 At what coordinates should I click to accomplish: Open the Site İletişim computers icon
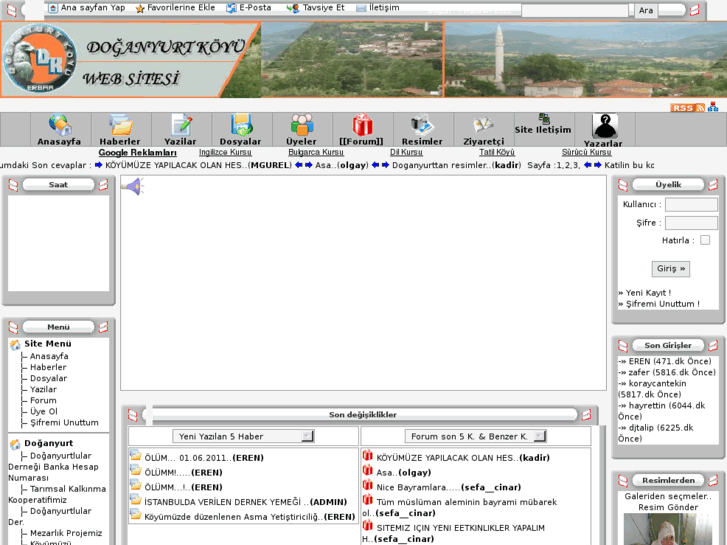[544, 119]
